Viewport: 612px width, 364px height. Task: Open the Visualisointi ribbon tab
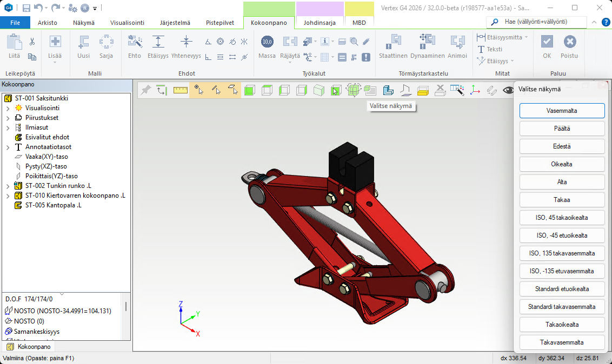pos(127,23)
